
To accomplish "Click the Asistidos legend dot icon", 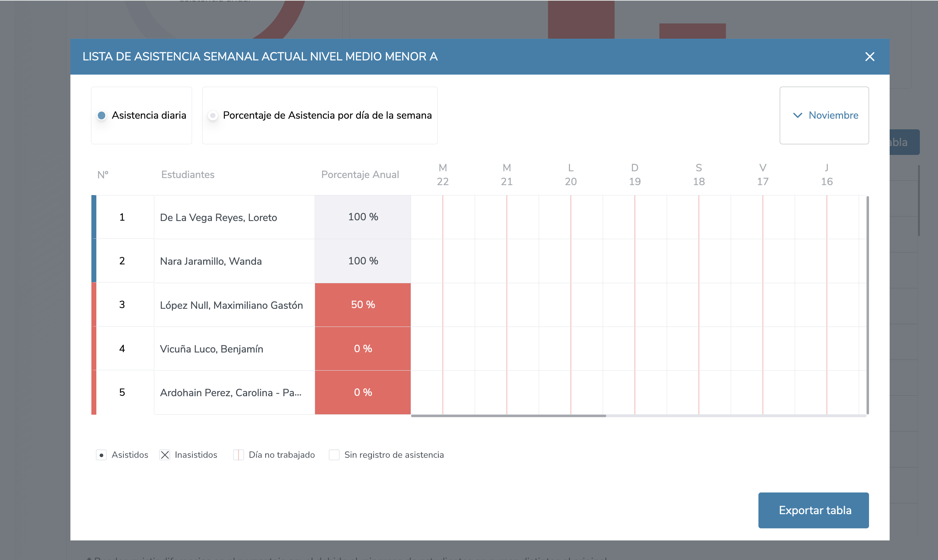I will [x=101, y=455].
